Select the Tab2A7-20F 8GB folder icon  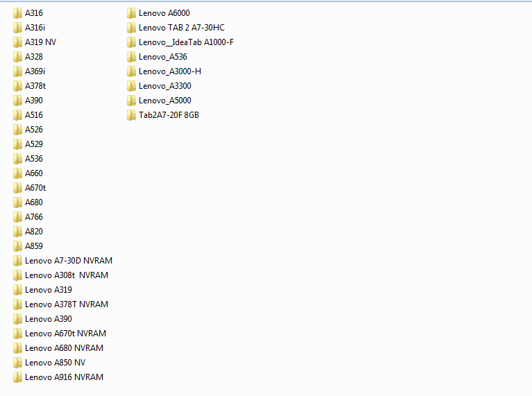[131, 115]
